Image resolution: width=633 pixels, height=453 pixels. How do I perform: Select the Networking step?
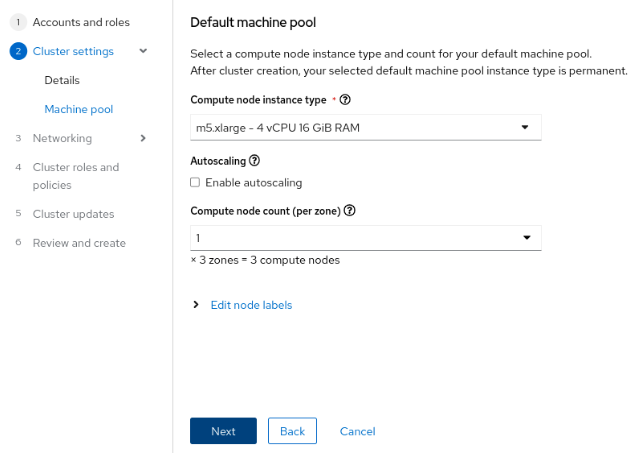[x=62, y=138]
